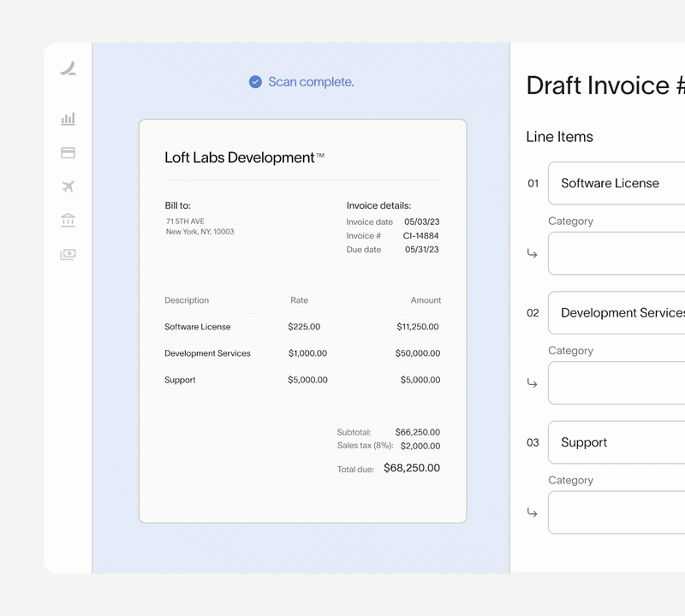Click the Scan complete checkmark icon

pos(255,81)
